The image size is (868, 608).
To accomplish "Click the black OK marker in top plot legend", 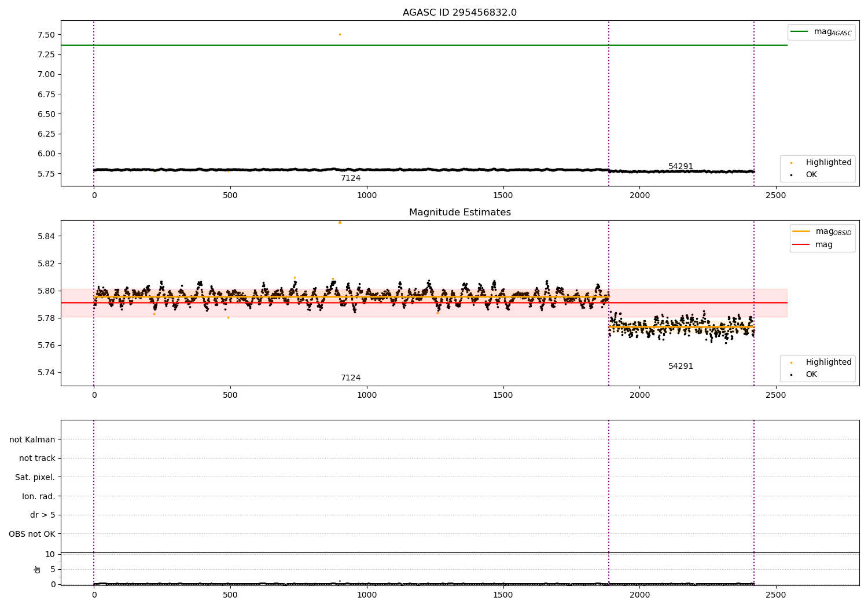I will pos(791,175).
